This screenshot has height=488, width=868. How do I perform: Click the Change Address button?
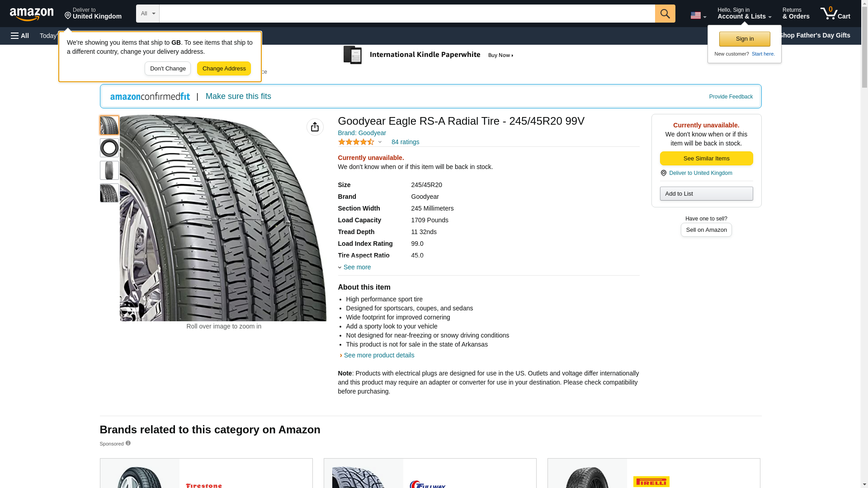coord(224,69)
